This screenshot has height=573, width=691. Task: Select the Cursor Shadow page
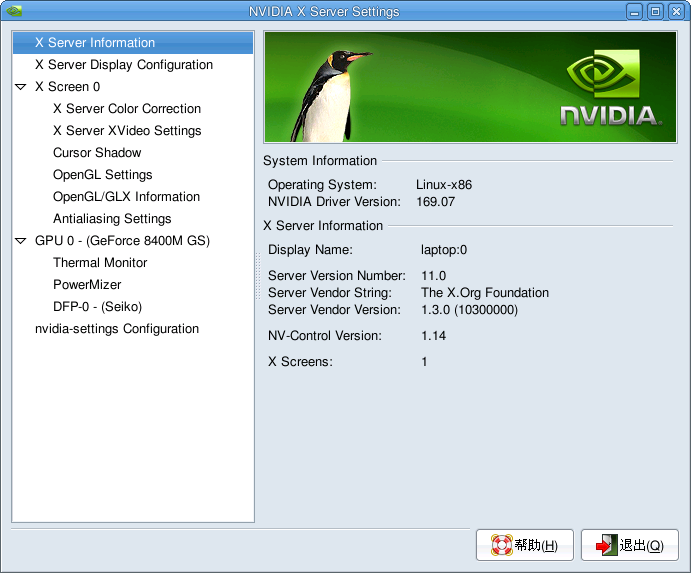point(97,153)
